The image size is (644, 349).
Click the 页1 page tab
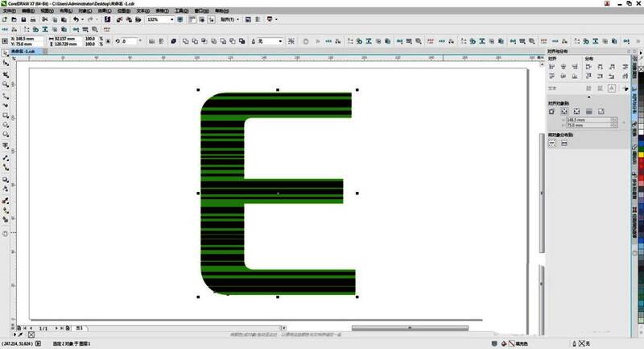tap(79, 328)
